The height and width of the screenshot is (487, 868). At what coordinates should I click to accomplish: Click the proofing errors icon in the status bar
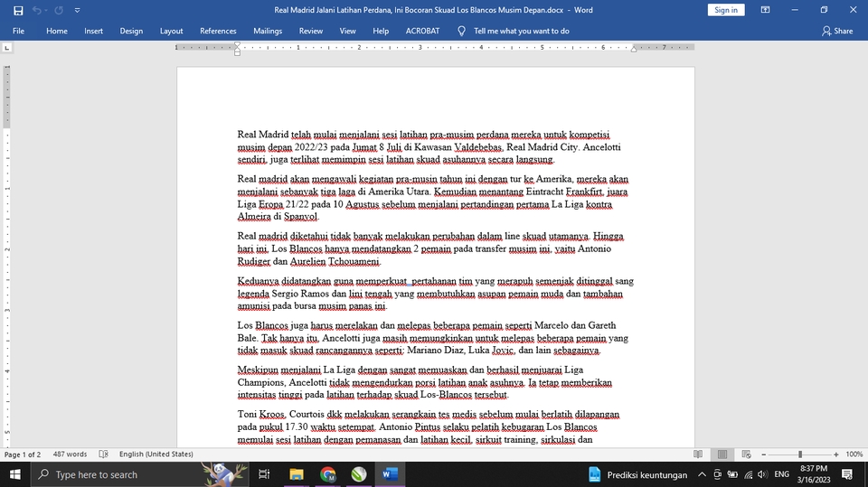[x=103, y=454]
